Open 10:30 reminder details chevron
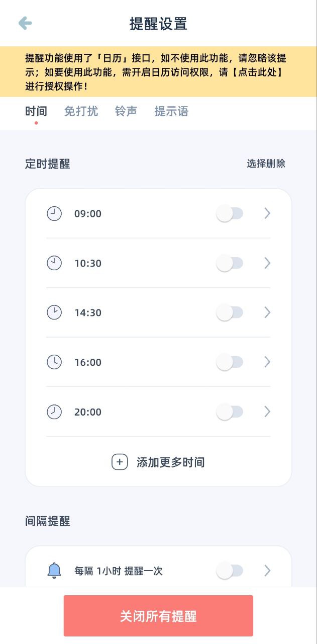This screenshot has height=644, width=317. click(x=267, y=263)
